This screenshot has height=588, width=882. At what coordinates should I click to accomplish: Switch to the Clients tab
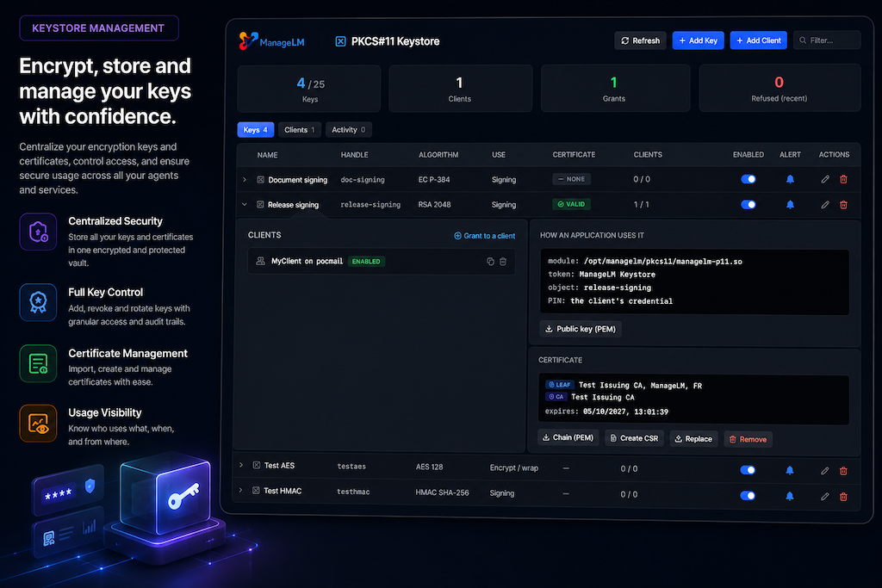coord(299,130)
